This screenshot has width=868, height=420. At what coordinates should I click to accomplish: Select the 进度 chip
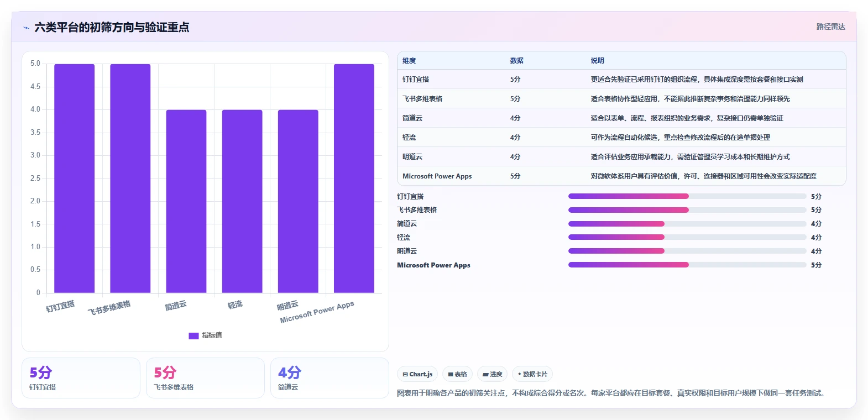coord(492,374)
